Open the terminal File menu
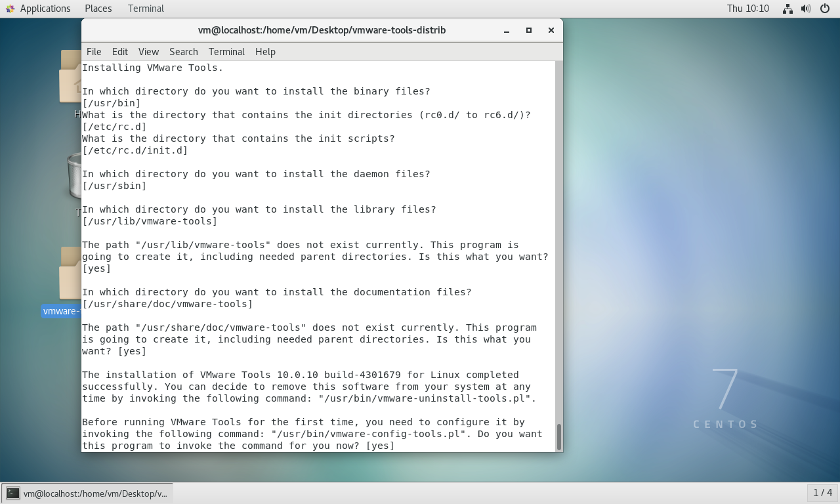Image resolution: width=840 pixels, height=504 pixels. [94, 52]
